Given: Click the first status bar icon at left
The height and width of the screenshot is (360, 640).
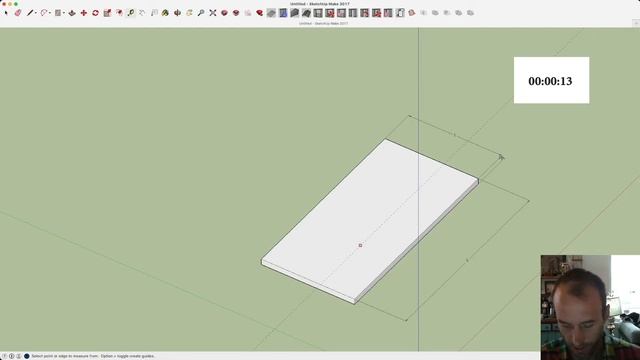Looking at the screenshot, I should [x=4, y=356].
